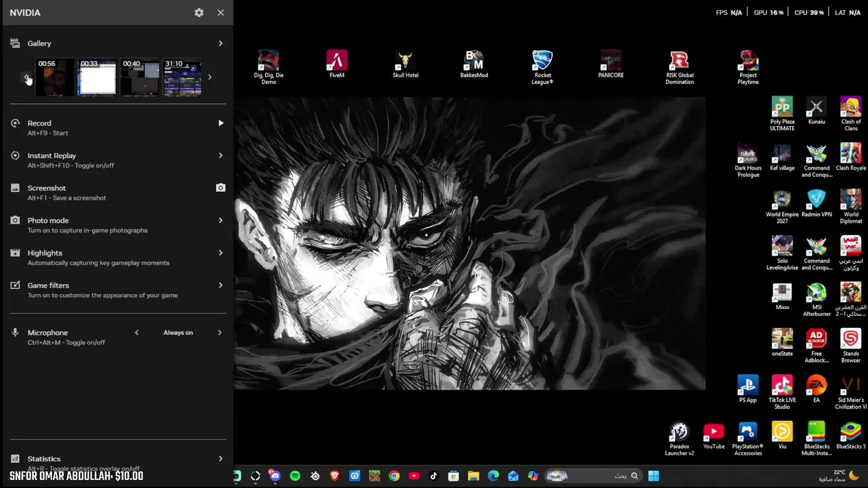Screen dimensions: 868x488
Task: Select the Radmin VPN desktop icon
Action: pos(816,204)
